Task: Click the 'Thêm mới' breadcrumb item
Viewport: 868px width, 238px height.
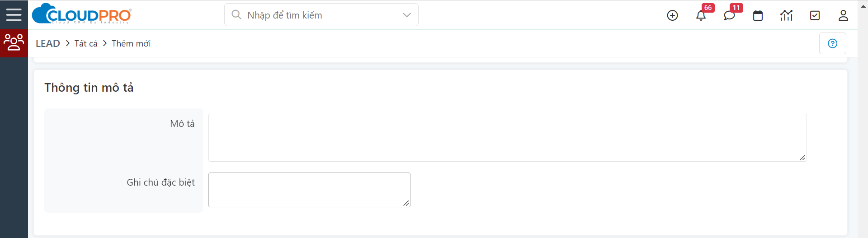Action: pos(131,43)
